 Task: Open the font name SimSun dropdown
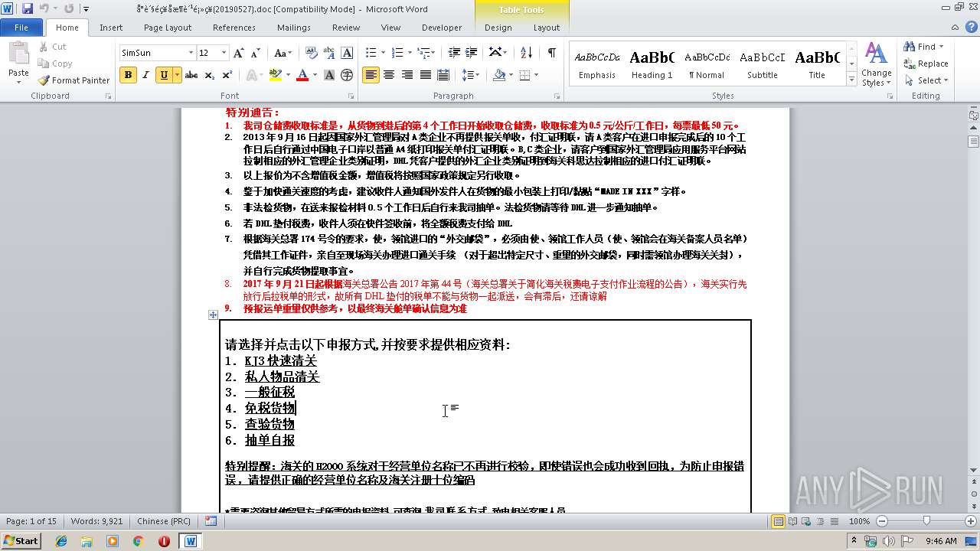pyautogui.click(x=191, y=53)
